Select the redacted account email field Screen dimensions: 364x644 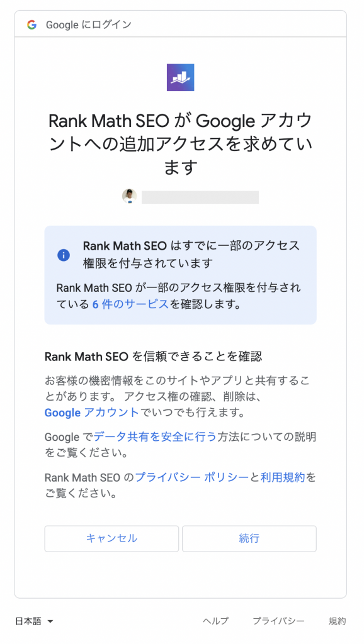(x=200, y=197)
